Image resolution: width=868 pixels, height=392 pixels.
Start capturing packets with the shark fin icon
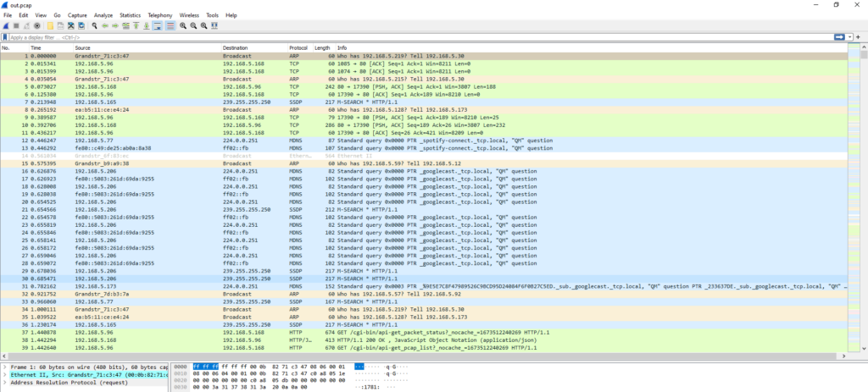point(6,25)
